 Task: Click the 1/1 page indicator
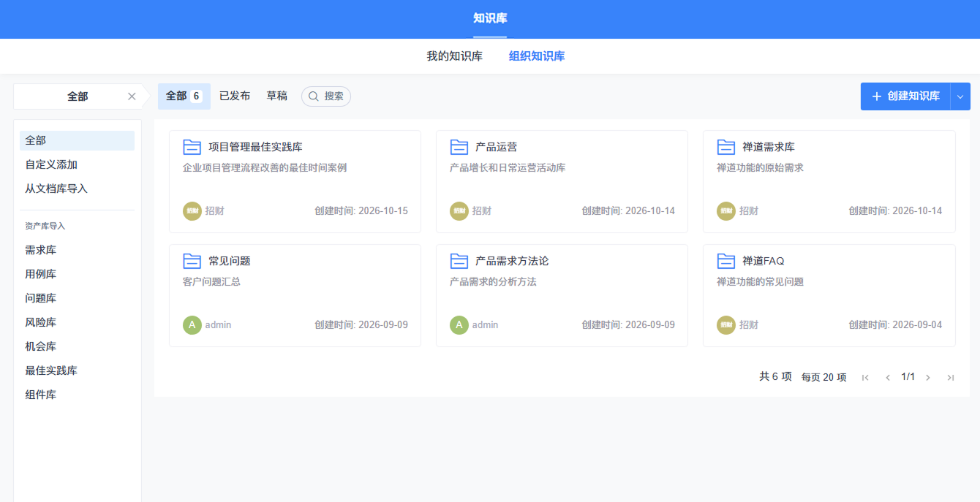[908, 376]
